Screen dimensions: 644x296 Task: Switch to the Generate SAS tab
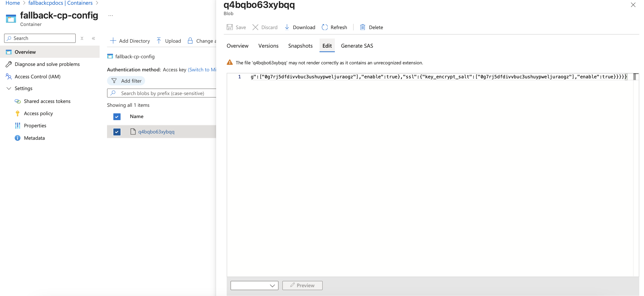pyautogui.click(x=357, y=46)
